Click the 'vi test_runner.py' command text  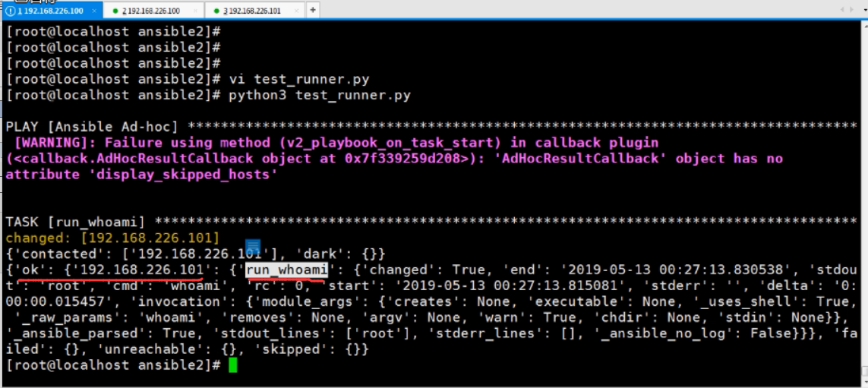pos(299,79)
